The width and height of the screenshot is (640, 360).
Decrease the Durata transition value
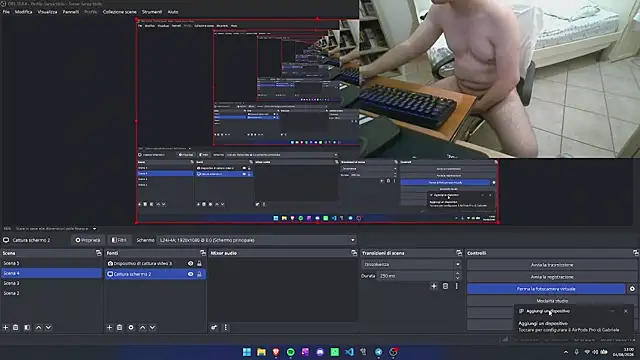click(x=458, y=278)
